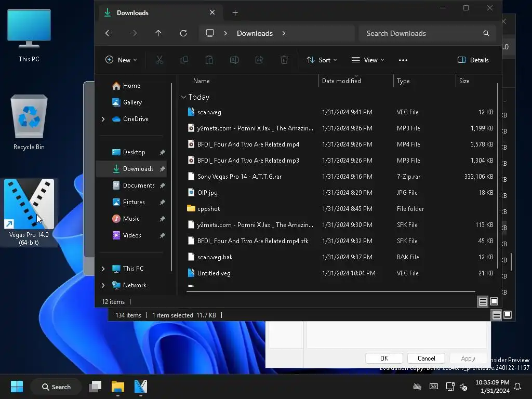Select Vegas Pro 14.0 desktop shortcut
The height and width of the screenshot is (399, 532).
(29, 212)
